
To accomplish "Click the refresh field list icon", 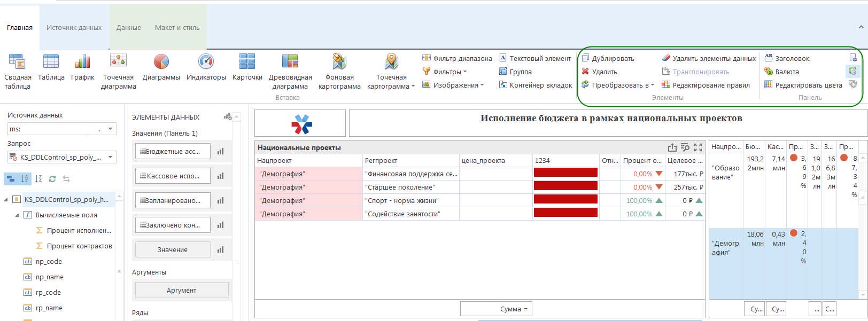I will pos(52,179).
